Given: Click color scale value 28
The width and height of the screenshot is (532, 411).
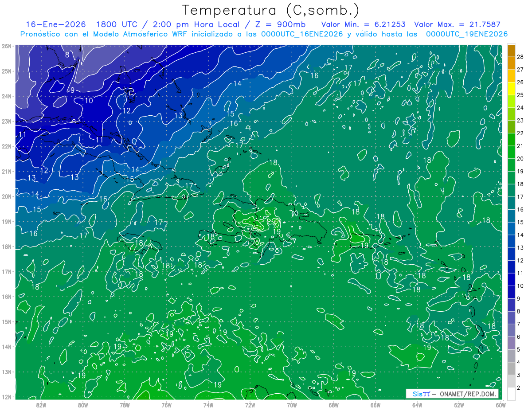Looking at the screenshot, I should click(520, 57).
